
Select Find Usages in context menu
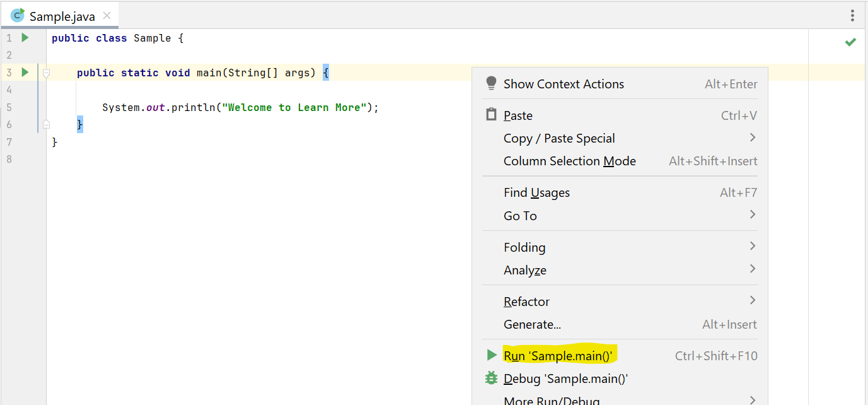pos(620,192)
